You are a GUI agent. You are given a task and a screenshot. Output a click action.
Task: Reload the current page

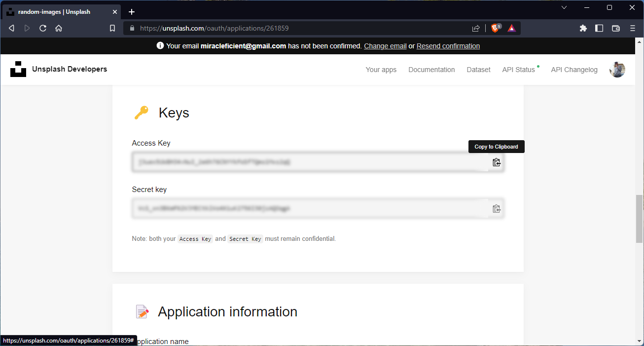point(43,28)
